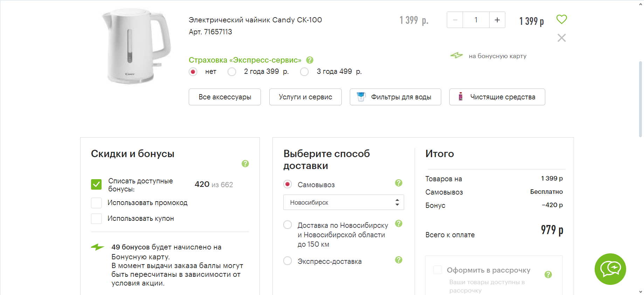This screenshot has width=644, height=295.
Task: Click the green lightning icon by 49 бонусов
Action: pos(98,247)
